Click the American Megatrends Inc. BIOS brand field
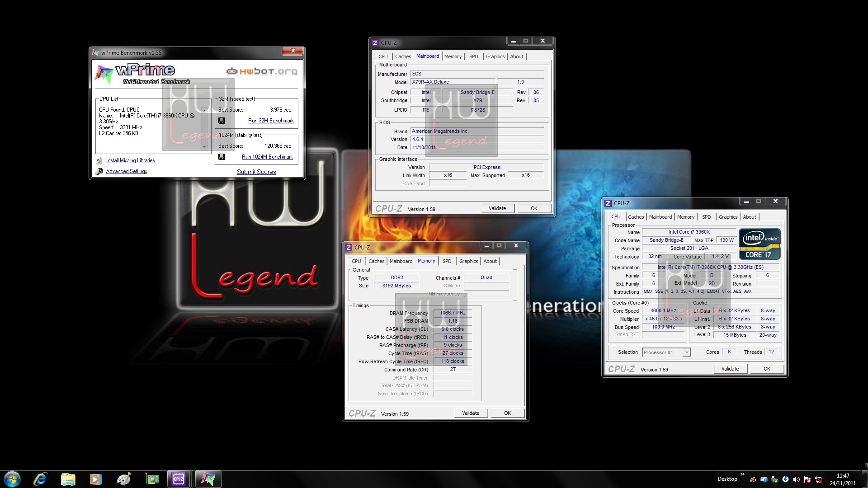The width and height of the screenshot is (868, 488). pyautogui.click(x=477, y=131)
